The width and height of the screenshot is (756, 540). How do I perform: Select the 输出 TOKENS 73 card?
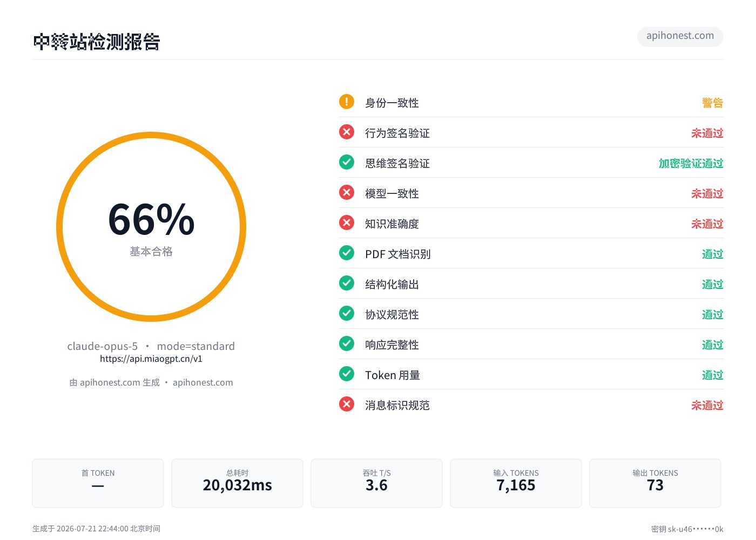(x=655, y=483)
